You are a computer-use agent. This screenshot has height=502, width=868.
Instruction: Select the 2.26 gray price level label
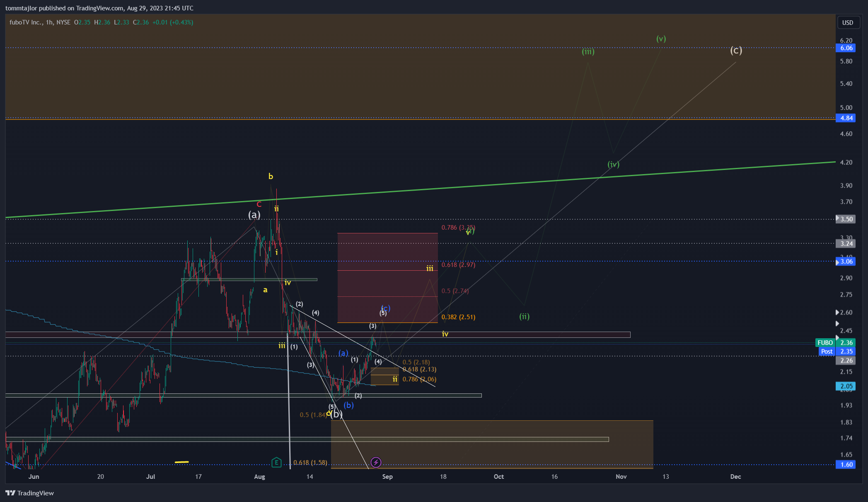coord(846,361)
